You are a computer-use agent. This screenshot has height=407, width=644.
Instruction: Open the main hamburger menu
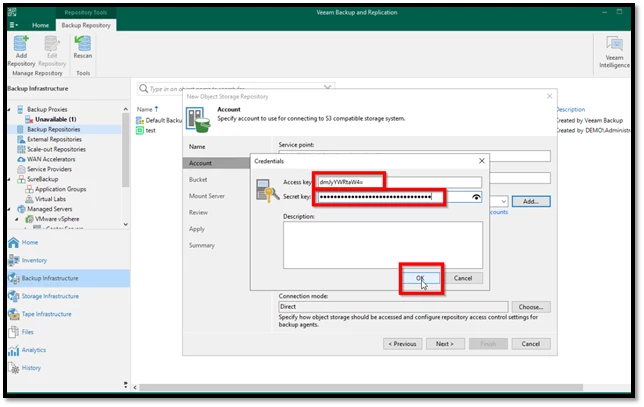[13, 25]
